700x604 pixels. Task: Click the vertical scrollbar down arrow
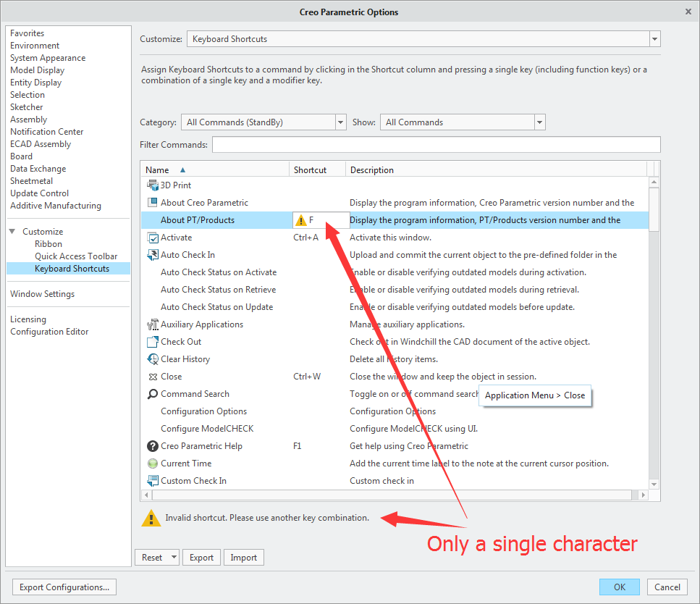click(x=654, y=485)
